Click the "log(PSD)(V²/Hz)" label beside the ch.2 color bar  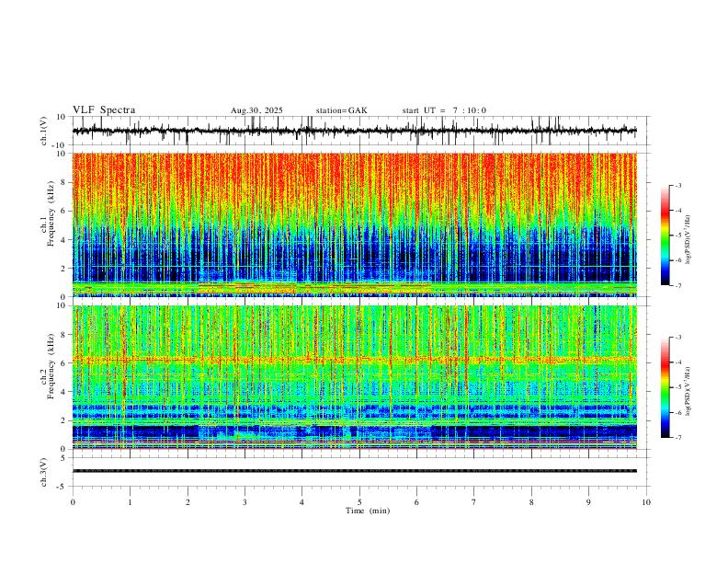pyautogui.click(x=688, y=392)
